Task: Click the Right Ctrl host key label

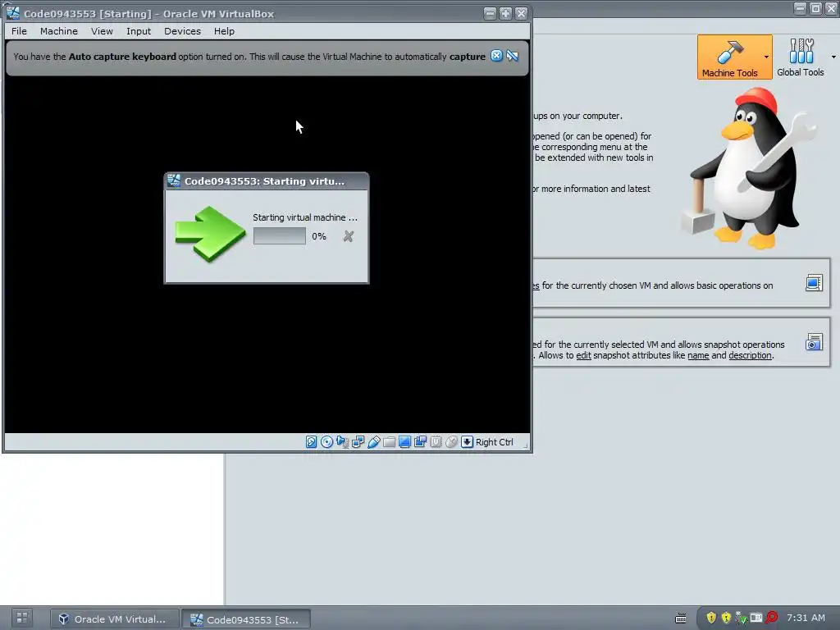Action: point(495,442)
